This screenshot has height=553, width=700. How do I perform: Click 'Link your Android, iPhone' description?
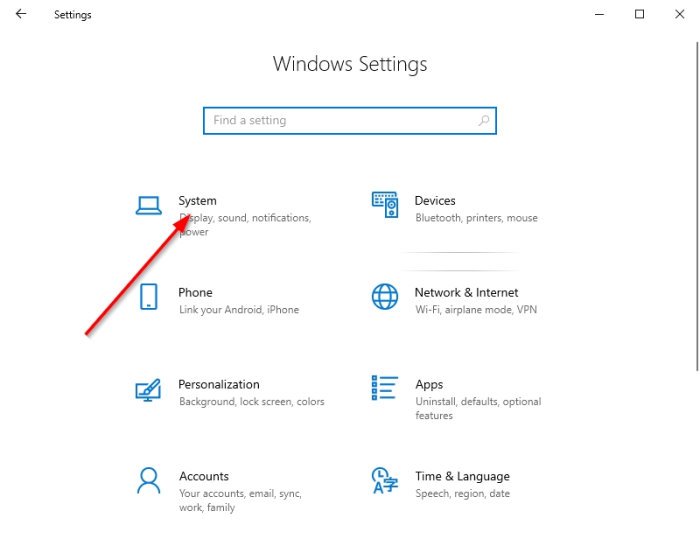click(239, 310)
